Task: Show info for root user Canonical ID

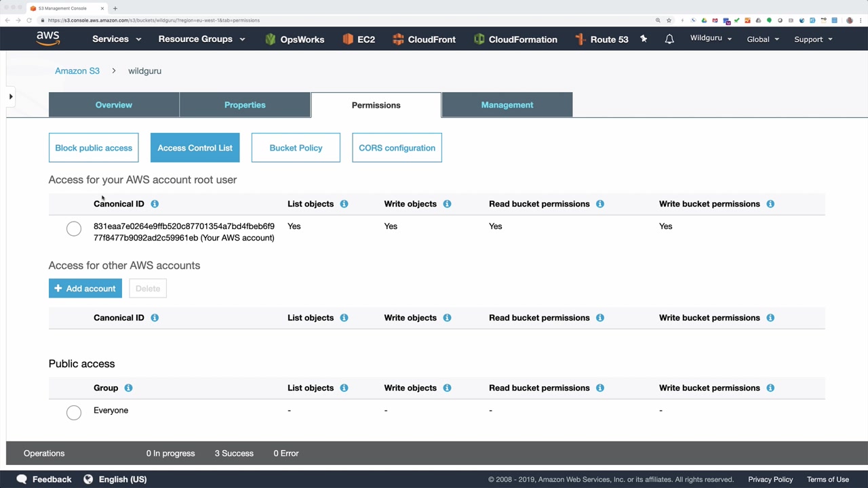Action: 155,204
